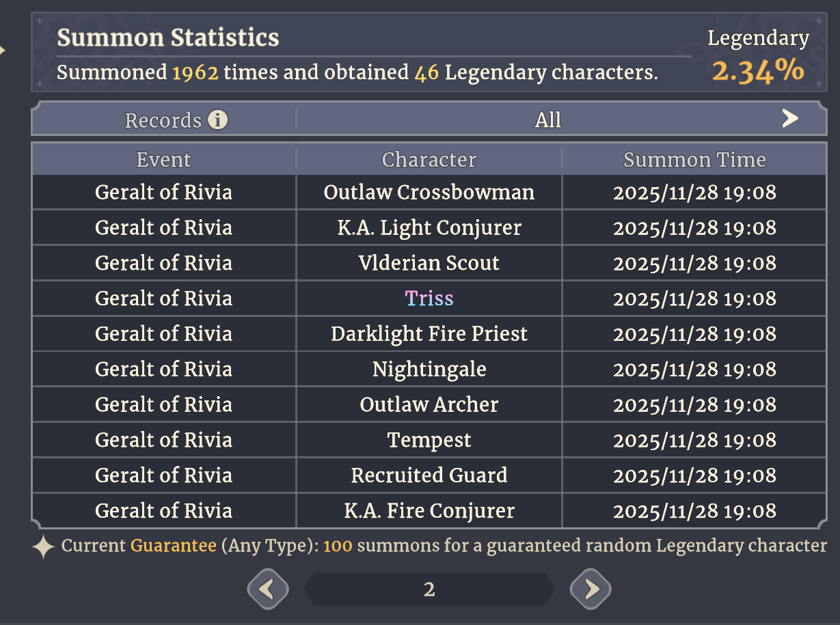Select the Outlaw Crossbowman row

(429, 193)
